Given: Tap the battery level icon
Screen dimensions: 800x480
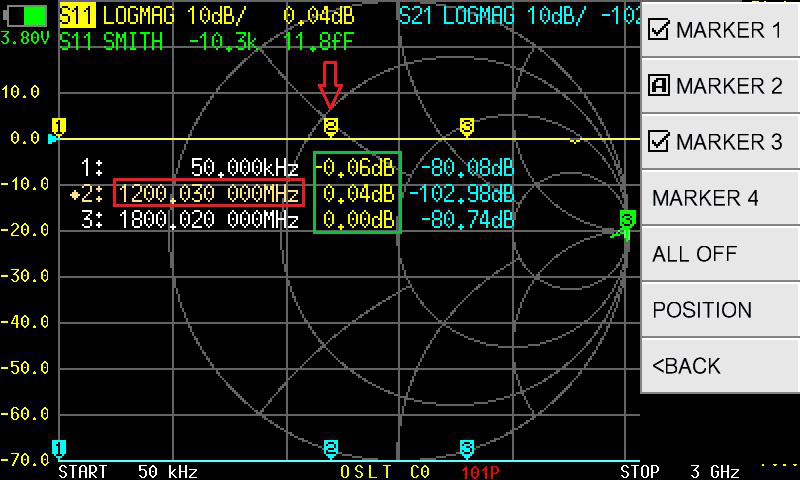Looking at the screenshot, I should pos(27,16).
